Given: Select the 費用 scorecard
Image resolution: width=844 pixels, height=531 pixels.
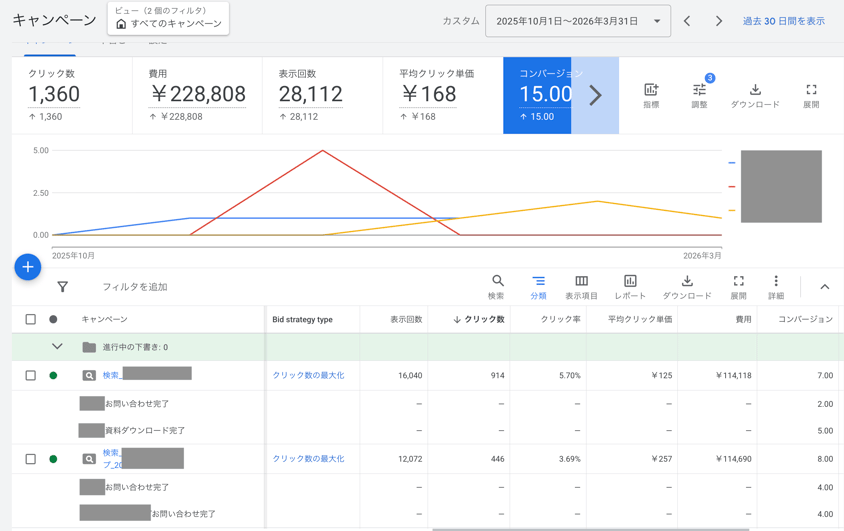Looking at the screenshot, I should 198,95.
